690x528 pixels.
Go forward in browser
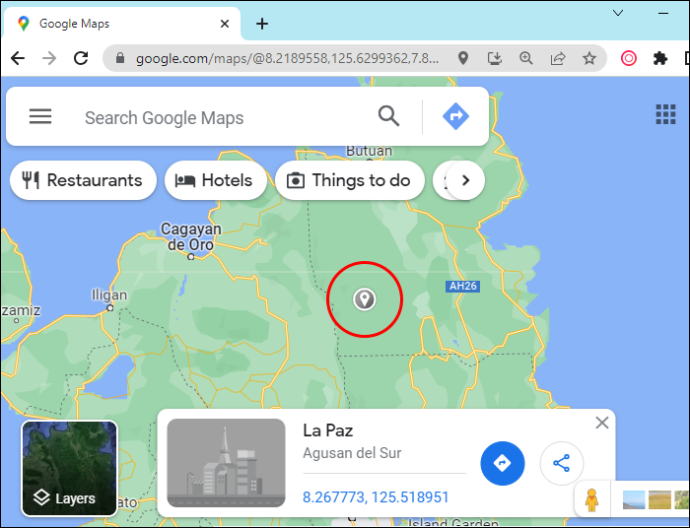pos(49,58)
